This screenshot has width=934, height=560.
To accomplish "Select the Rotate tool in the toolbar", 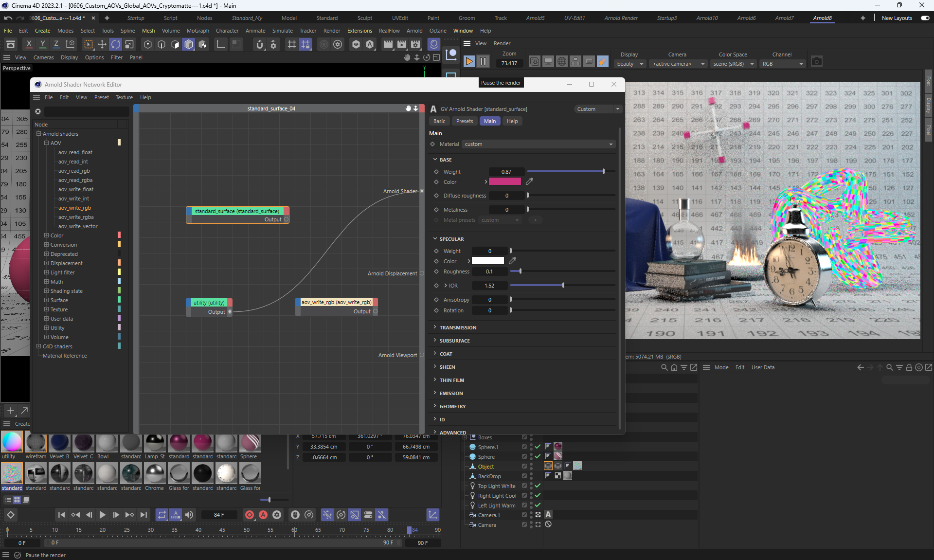I will [x=116, y=44].
